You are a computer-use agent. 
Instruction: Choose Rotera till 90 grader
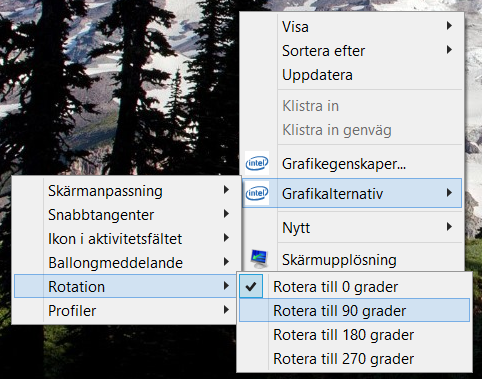(354, 310)
